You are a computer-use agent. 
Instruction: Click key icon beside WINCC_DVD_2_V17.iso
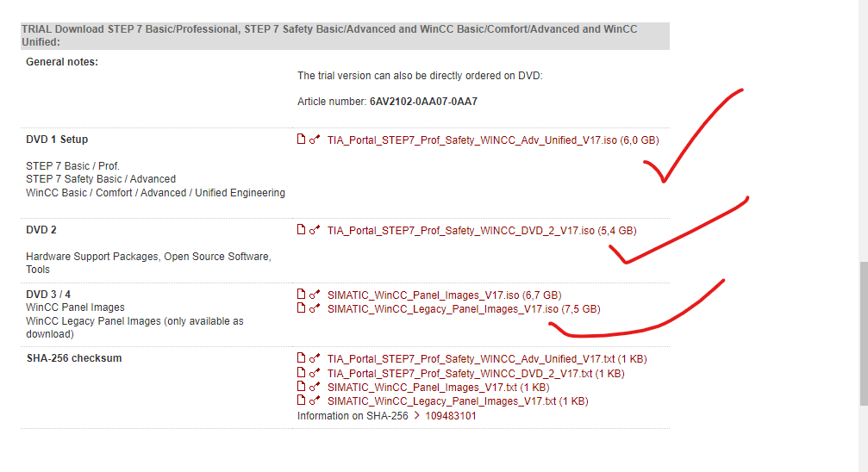click(315, 230)
